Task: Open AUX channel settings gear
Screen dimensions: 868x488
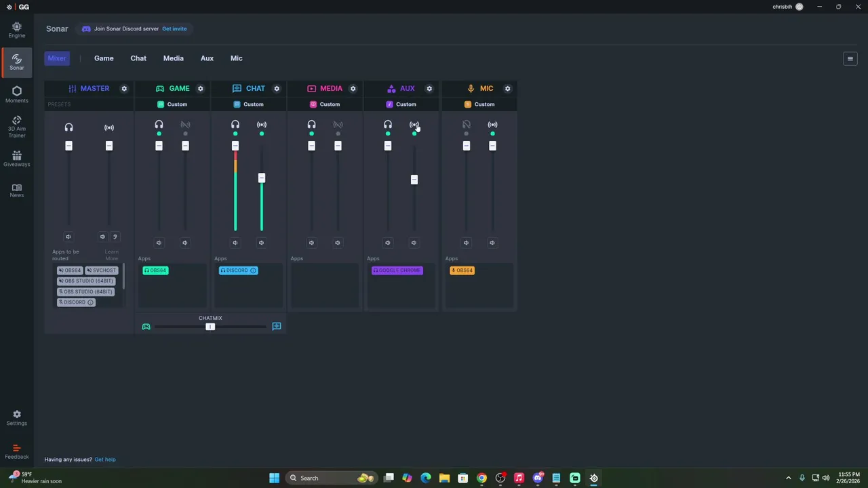Action: click(429, 89)
